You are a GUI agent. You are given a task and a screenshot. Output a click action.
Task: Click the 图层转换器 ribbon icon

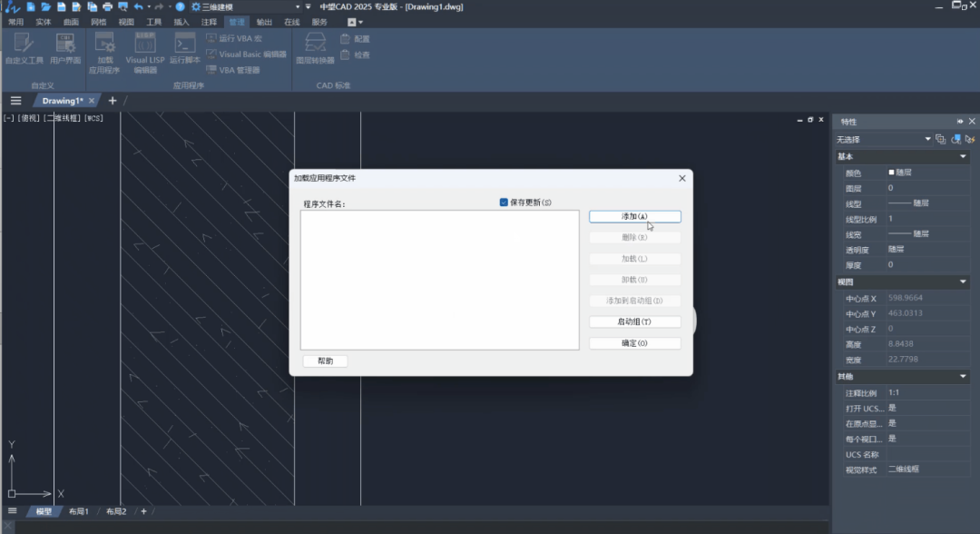315,49
